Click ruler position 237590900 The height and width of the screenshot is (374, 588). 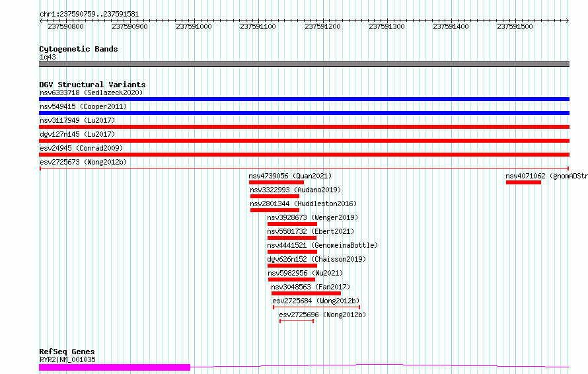(129, 26)
